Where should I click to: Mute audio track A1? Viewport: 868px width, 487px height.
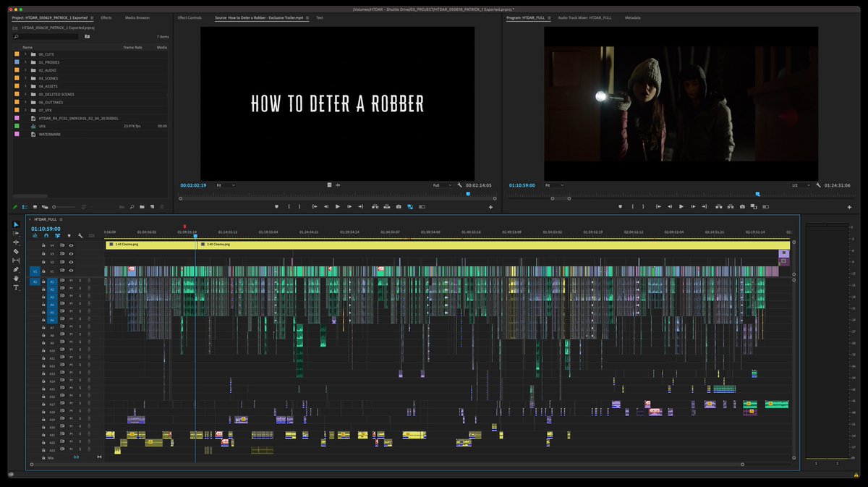(71, 280)
